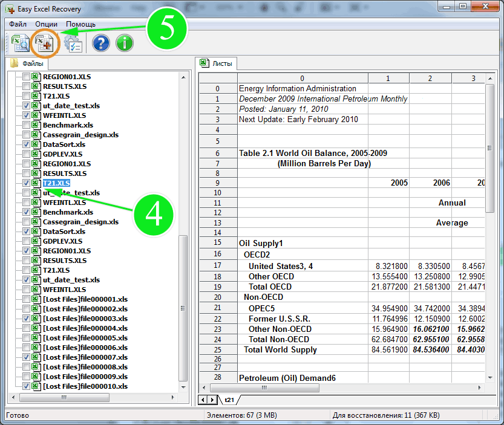Click the Excel icon beside highlighted T21.XLS
This screenshot has height=425, width=504.
(36, 183)
